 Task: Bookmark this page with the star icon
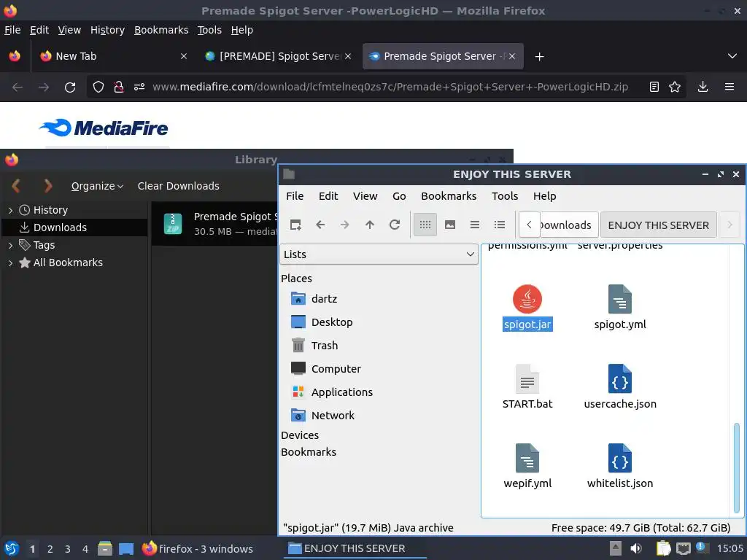click(675, 87)
